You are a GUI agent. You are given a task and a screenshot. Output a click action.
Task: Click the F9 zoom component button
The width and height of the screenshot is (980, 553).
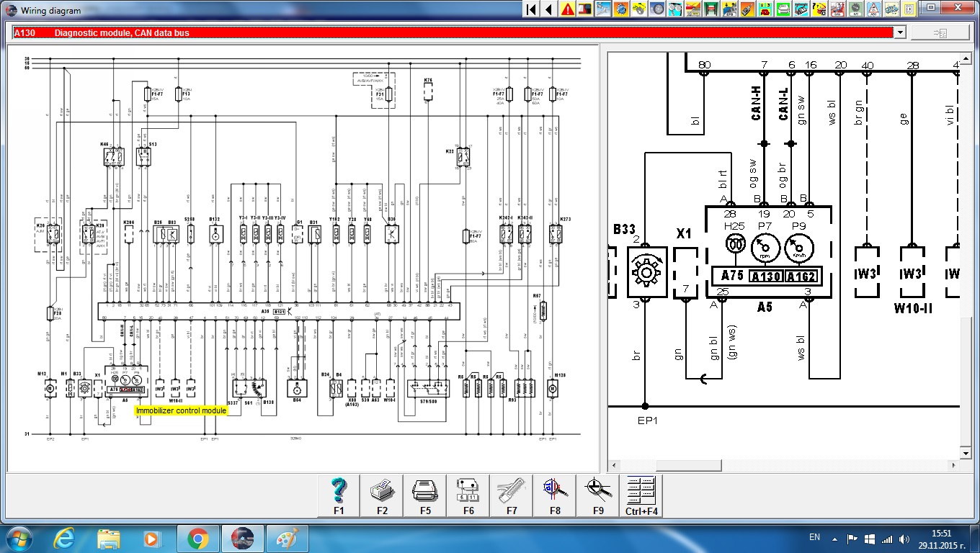(x=598, y=495)
